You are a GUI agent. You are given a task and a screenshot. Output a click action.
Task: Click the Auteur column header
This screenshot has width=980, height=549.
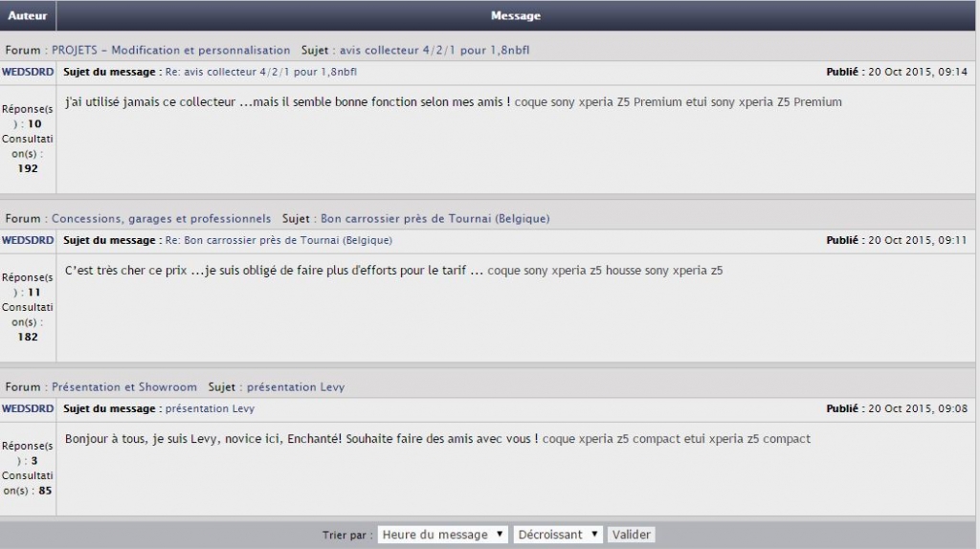pyautogui.click(x=28, y=15)
